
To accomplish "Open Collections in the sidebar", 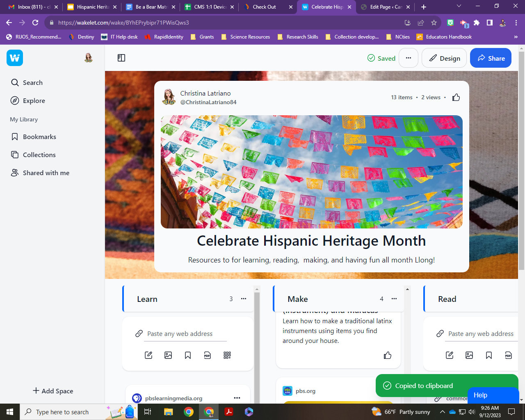I will coord(39,155).
